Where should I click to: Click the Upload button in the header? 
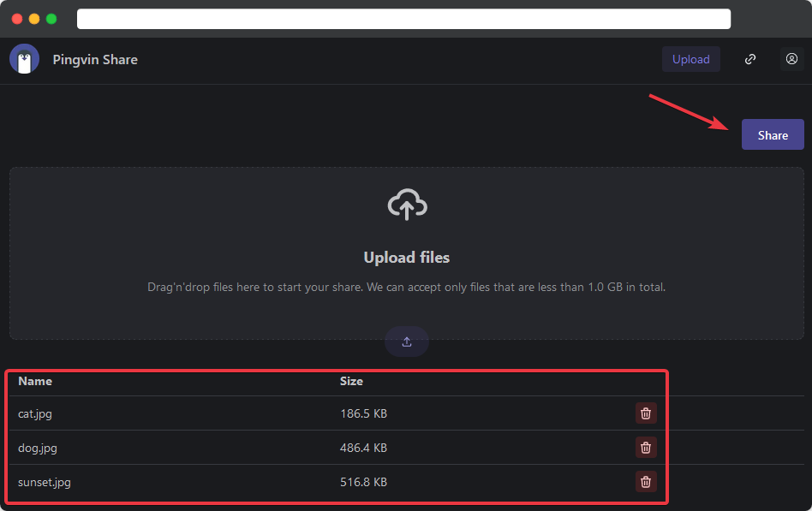[x=690, y=59]
